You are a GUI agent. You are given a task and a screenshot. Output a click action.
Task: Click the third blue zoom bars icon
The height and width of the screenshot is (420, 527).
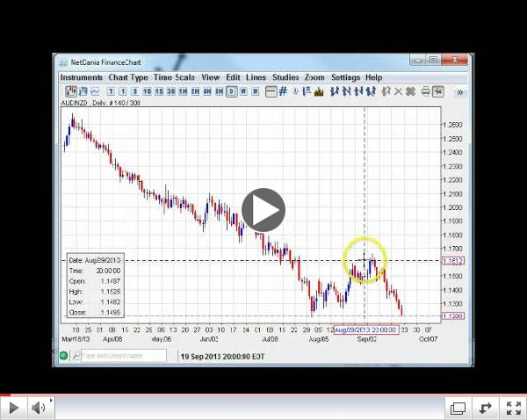pyautogui.click(x=358, y=91)
